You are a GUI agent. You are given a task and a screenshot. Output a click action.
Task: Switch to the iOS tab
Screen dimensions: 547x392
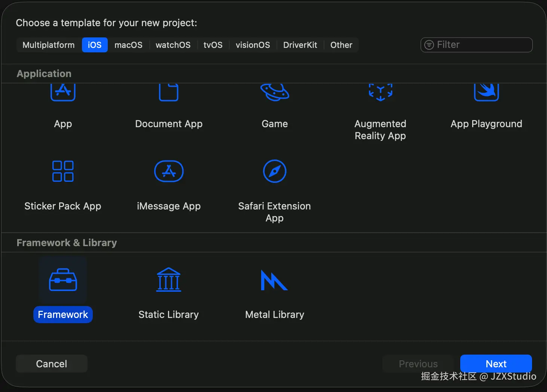tap(95, 45)
